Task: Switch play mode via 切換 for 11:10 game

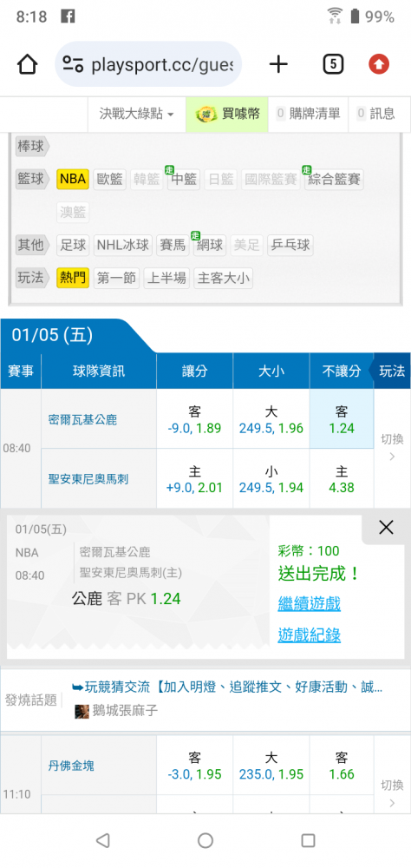Action: click(x=392, y=792)
